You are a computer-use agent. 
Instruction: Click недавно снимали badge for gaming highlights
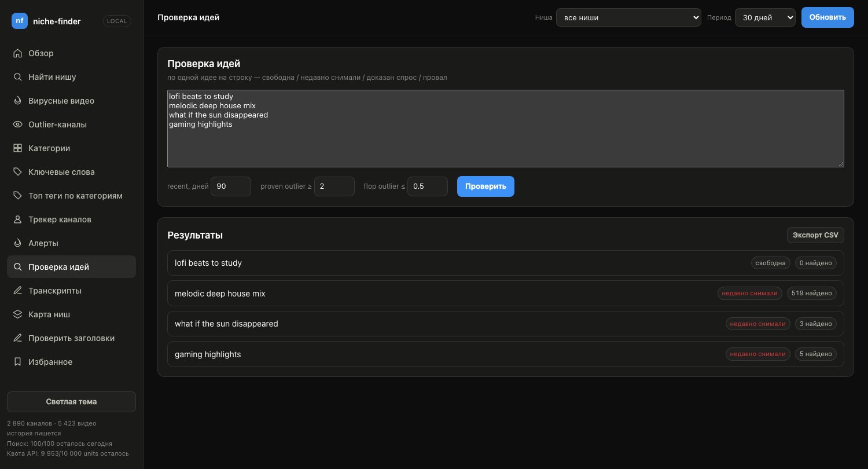(x=758, y=354)
